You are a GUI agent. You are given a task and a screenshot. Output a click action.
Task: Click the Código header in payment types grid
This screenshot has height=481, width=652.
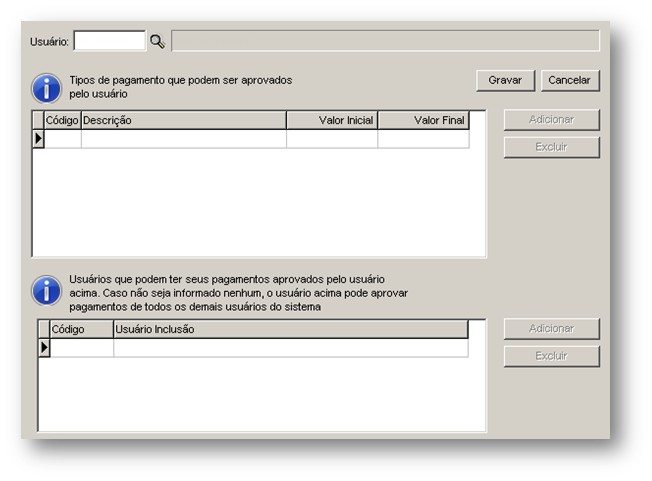tap(62, 121)
